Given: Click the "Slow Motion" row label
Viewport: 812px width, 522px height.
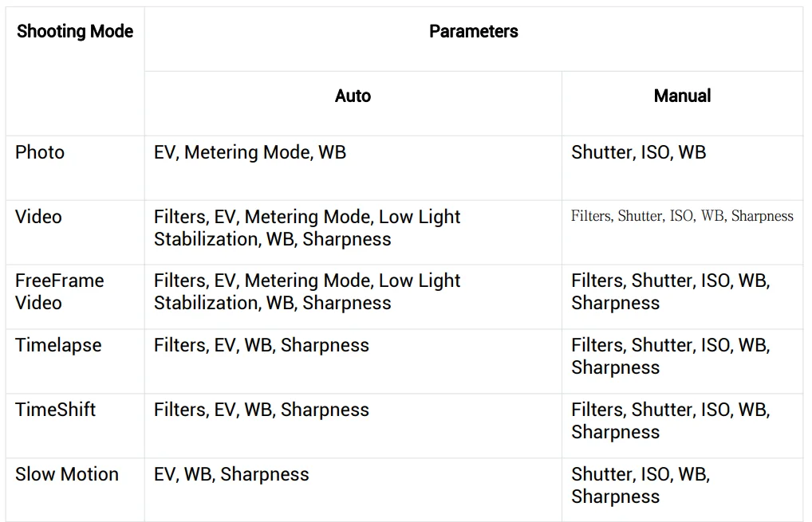Looking at the screenshot, I should [x=67, y=474].
